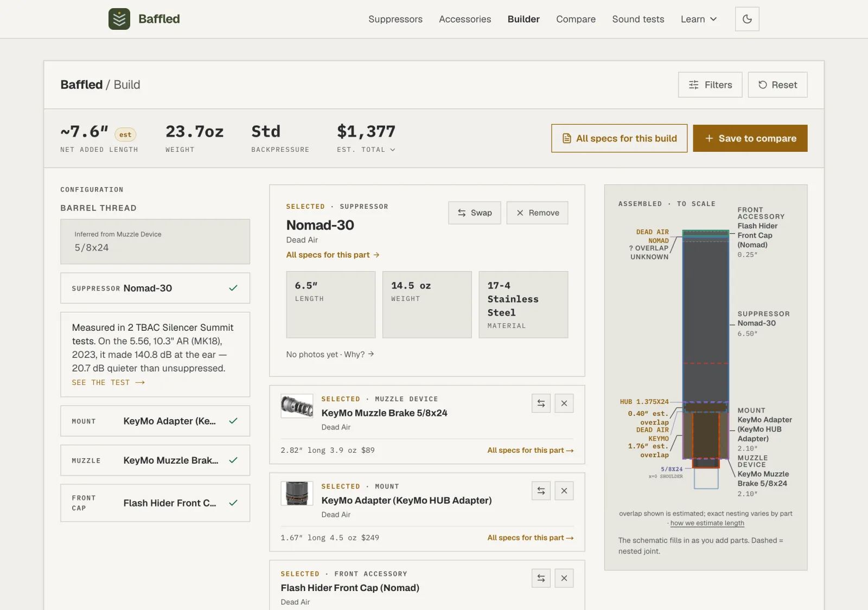Click the ~7.6" net added length value
The image size is (868, 610).
coord(84,131)
